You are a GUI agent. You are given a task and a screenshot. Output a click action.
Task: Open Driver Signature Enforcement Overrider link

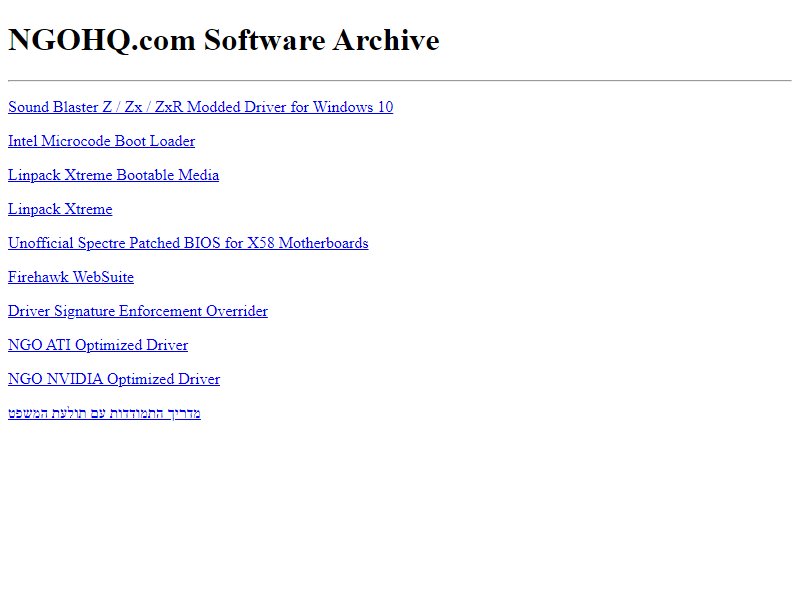[x=138, y=311]
